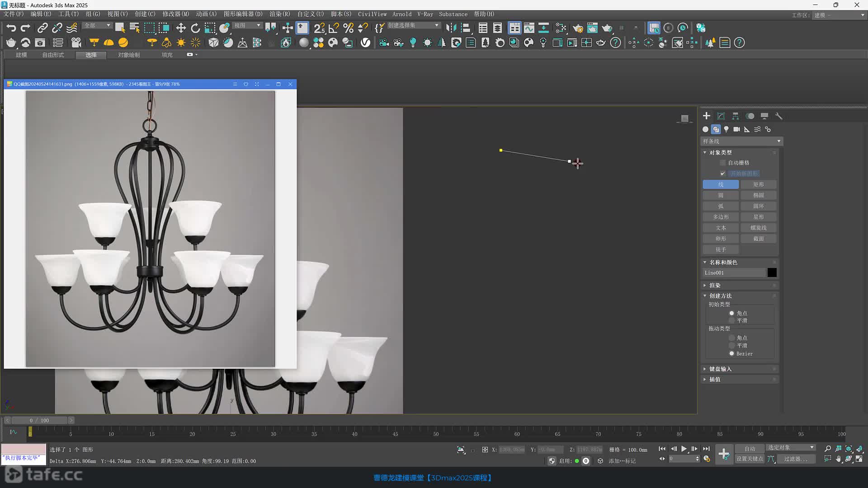Select the Geometry category sphere icon

[705, 129]
